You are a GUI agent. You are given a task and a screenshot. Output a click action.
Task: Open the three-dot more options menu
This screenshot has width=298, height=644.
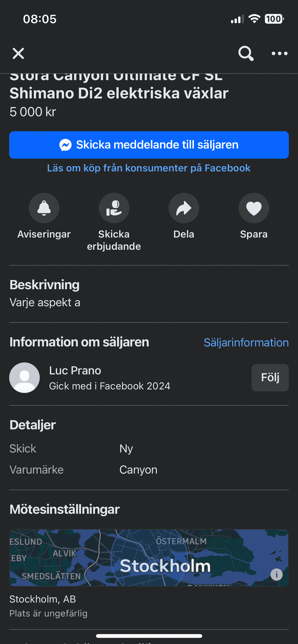(279, 54)
